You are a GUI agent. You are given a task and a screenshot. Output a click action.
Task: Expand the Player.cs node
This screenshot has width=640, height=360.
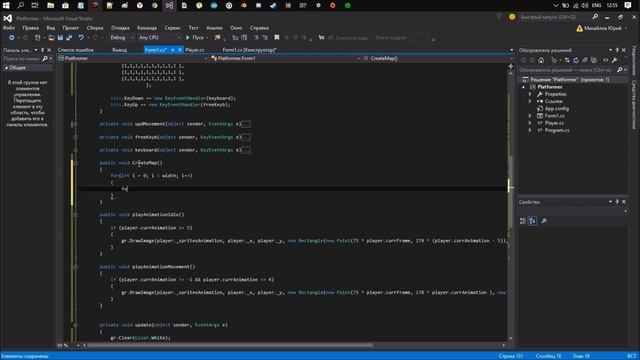coord(530,123)
